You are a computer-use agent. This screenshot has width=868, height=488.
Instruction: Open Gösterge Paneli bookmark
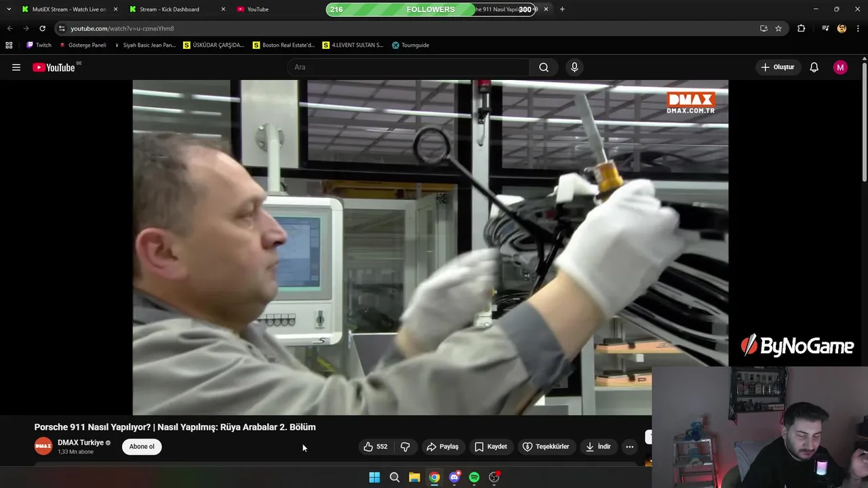(x=83, y=45)
